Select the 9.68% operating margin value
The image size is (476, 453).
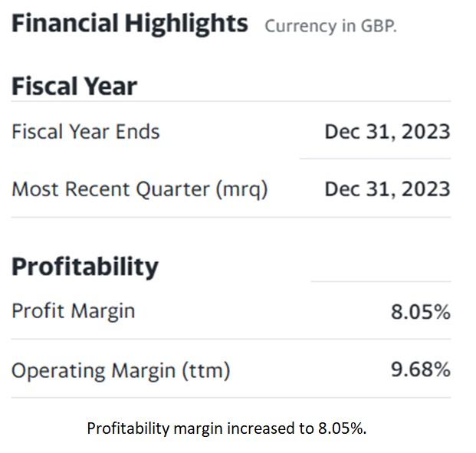421,370
